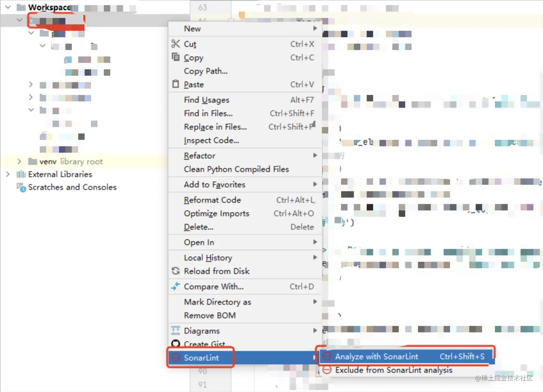Screen dimensions: 543x392
Task: Click the Create Gist GitHub icon
Action: [176, 344]
